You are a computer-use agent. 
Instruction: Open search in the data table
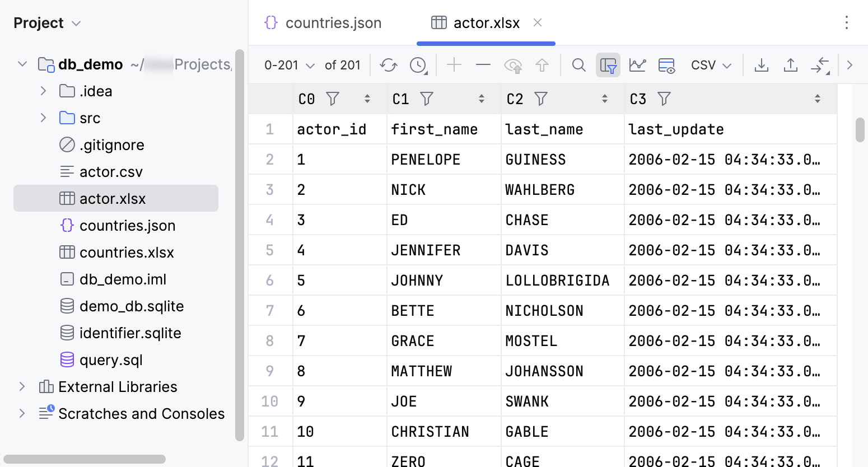click(578, 65)
